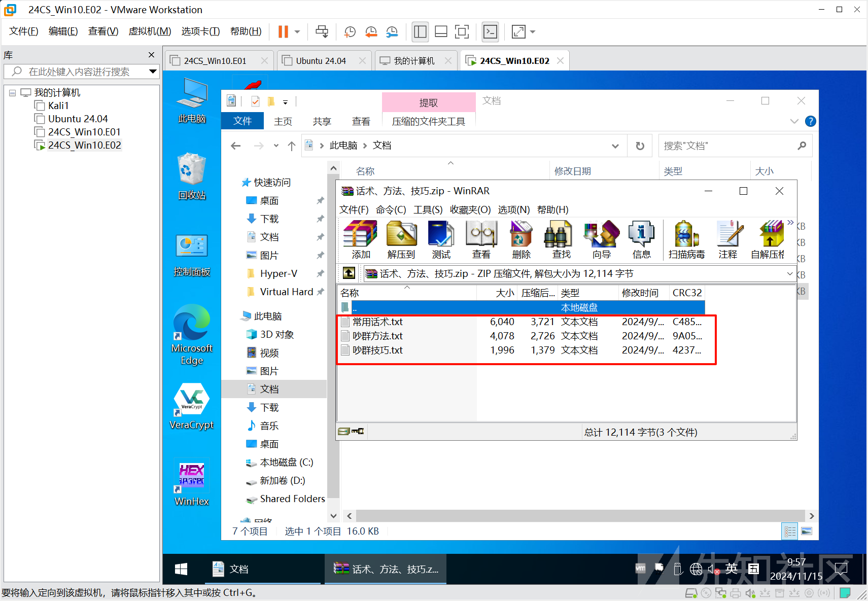Take a VMware snapshot icon

coord(350,32)
